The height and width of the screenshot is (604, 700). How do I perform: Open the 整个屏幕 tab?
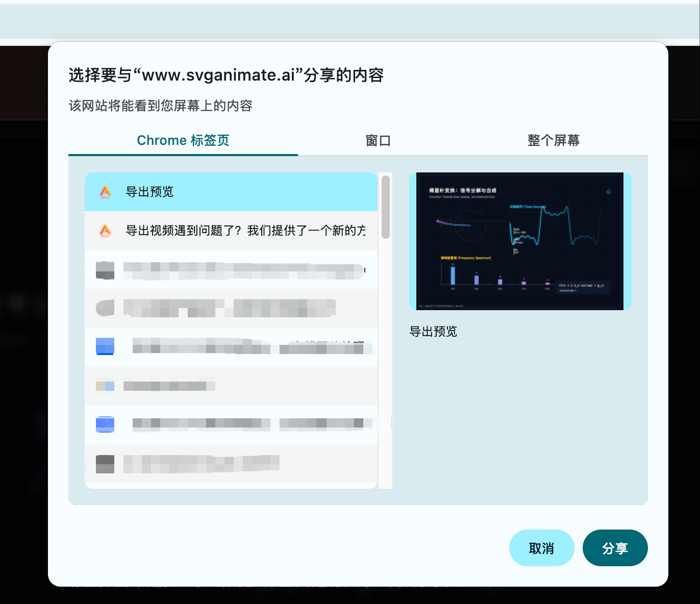pos(554,140)
